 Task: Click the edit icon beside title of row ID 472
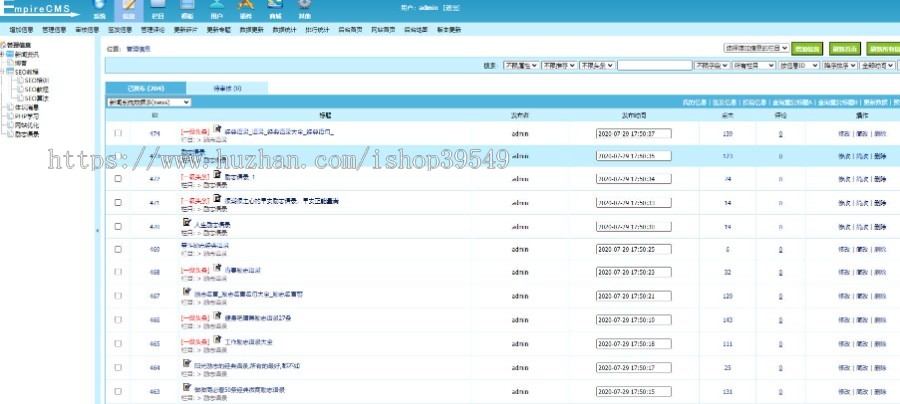[217, 174]
